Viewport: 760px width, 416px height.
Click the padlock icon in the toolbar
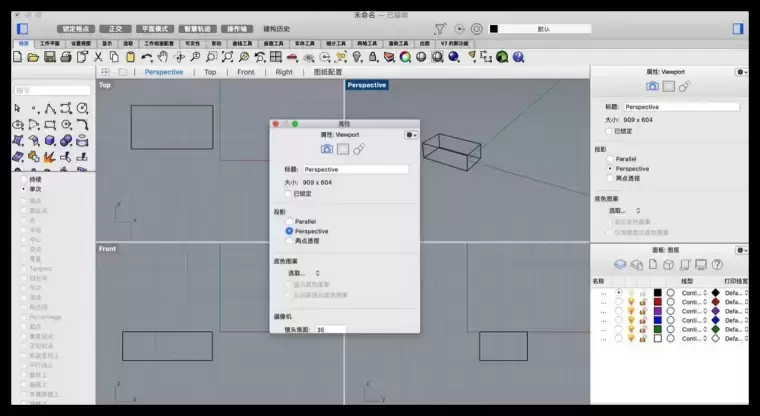tap(373, 57)
